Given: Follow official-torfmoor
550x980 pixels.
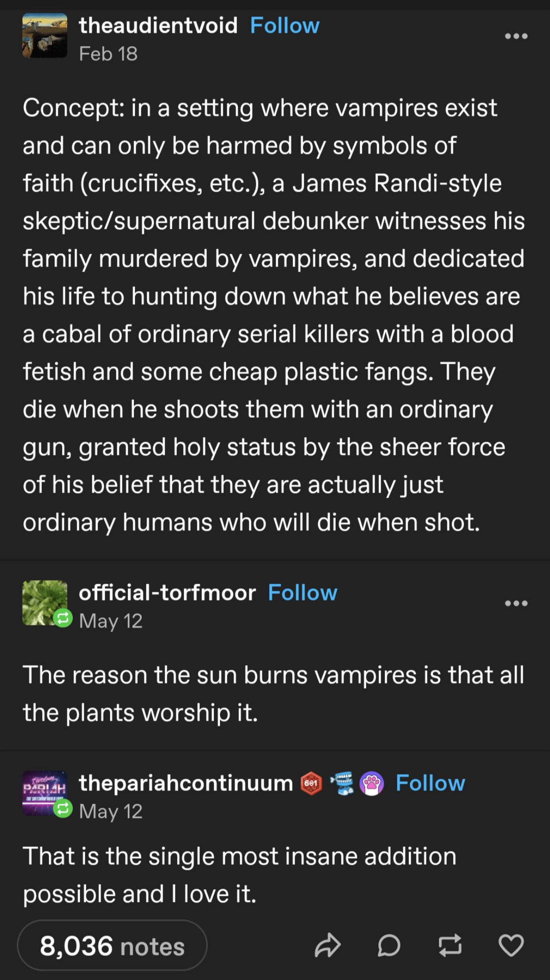Looking at the screenshot, I should coord(302,593).
